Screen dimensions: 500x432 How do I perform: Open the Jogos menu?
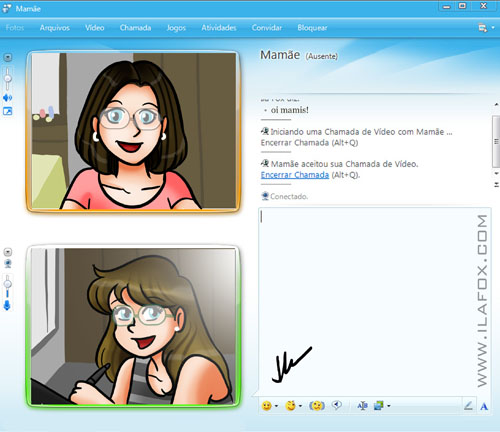click(x=176, y=28)
